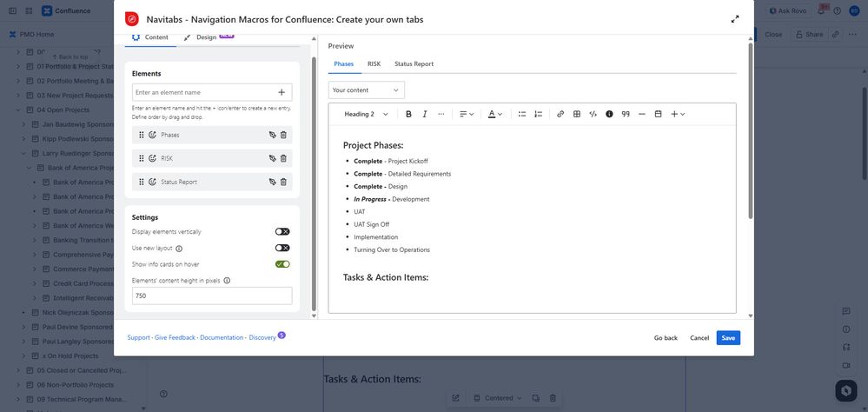Edit tag icon for Phases element
Image resolution: width=868 pixels, height=412 pixels.
coord(272,135)
